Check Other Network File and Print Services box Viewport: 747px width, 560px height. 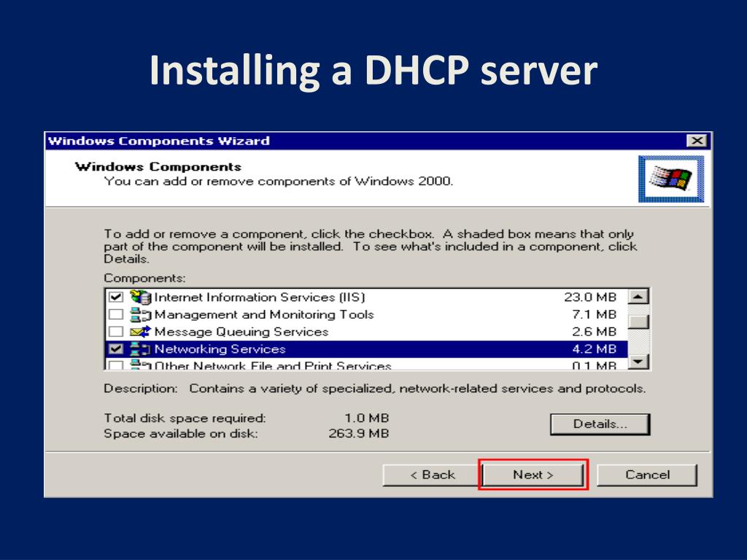point(116,365)
